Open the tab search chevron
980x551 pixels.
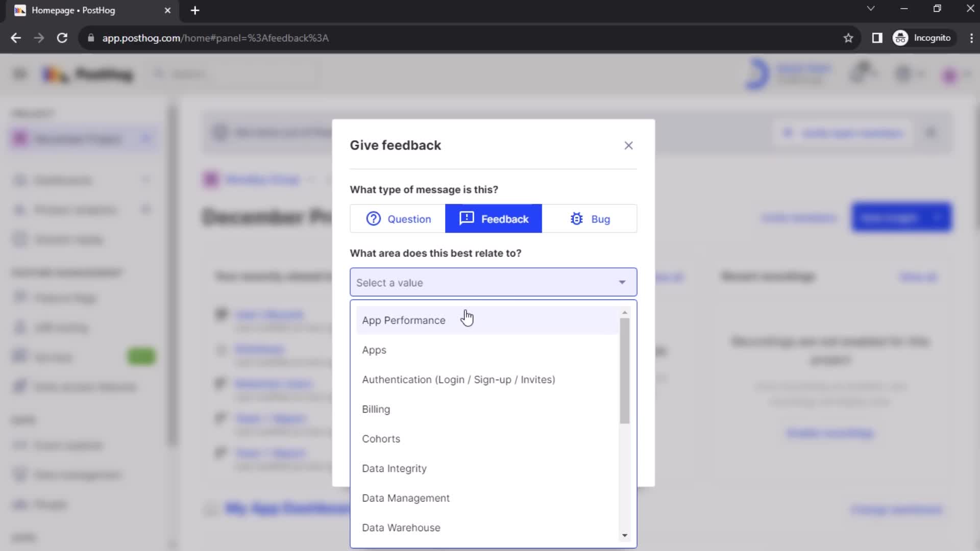tap(871, 9)
